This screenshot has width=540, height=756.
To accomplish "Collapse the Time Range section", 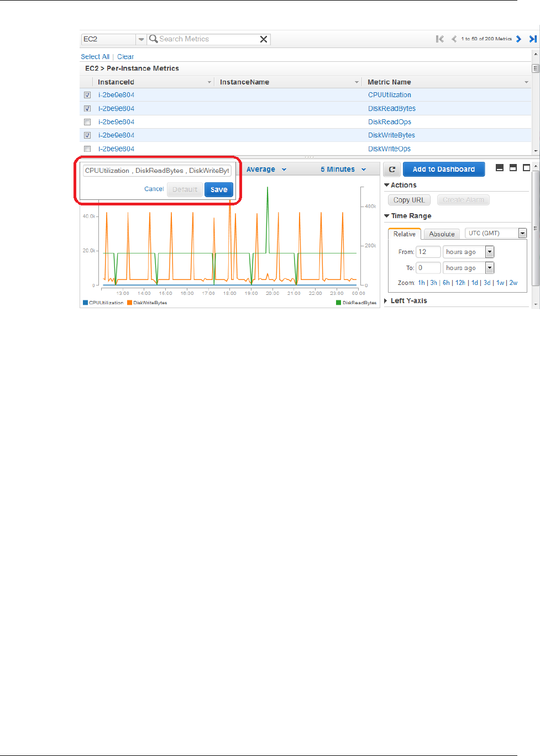I will (x=387, y=216).
